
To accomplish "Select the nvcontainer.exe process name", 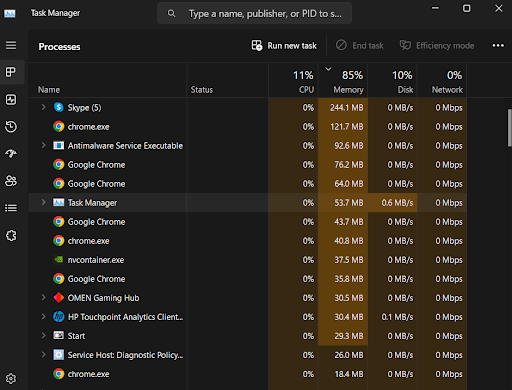I will 96,260.
